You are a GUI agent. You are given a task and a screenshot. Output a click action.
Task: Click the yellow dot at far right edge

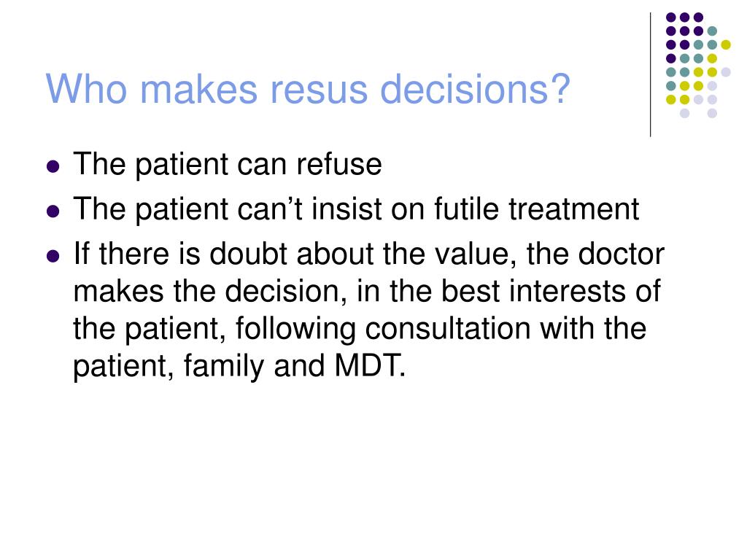(x=726, y=44)
